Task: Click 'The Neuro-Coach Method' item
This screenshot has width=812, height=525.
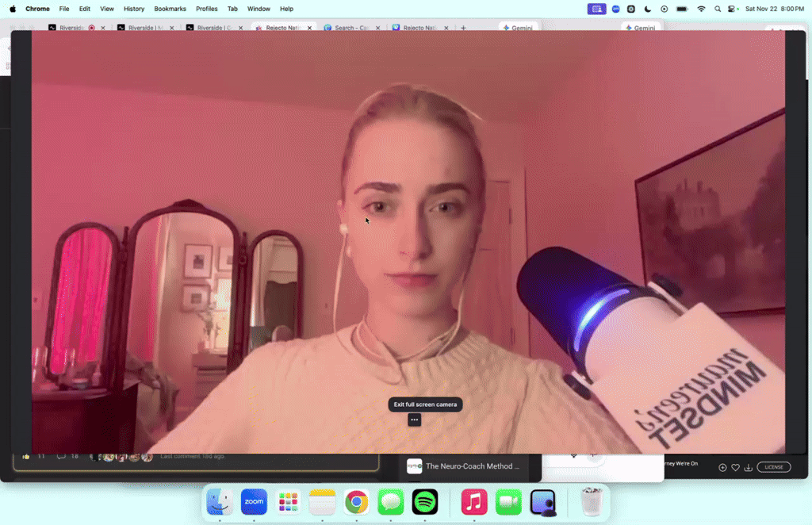Action: coord(463,466)
